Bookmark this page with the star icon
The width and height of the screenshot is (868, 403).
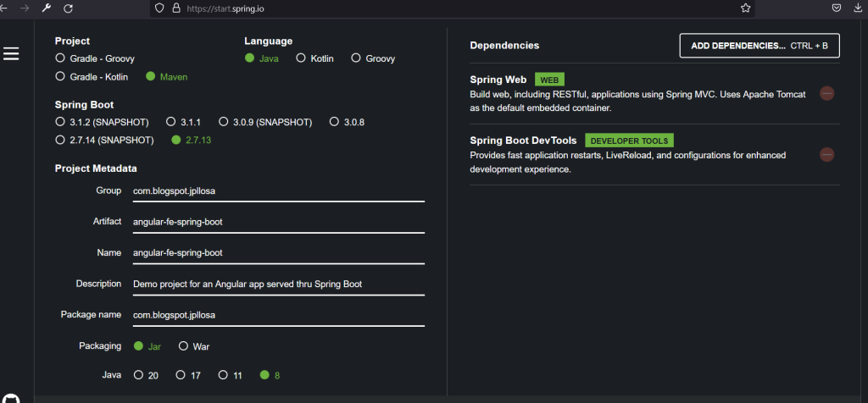(x=746, y=8)
